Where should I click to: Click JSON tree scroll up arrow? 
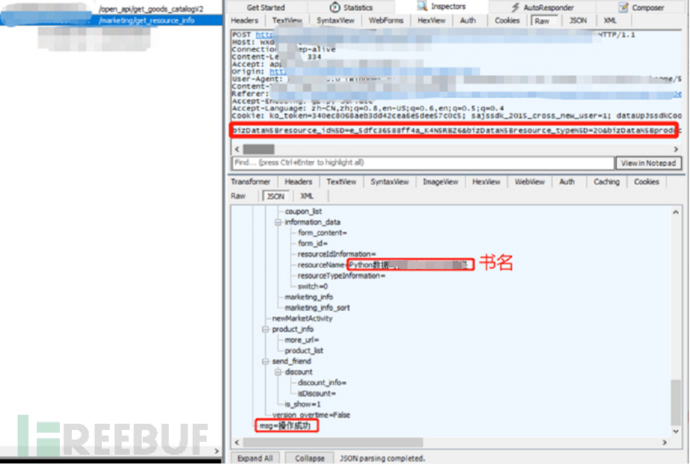(x=676, y=212)
